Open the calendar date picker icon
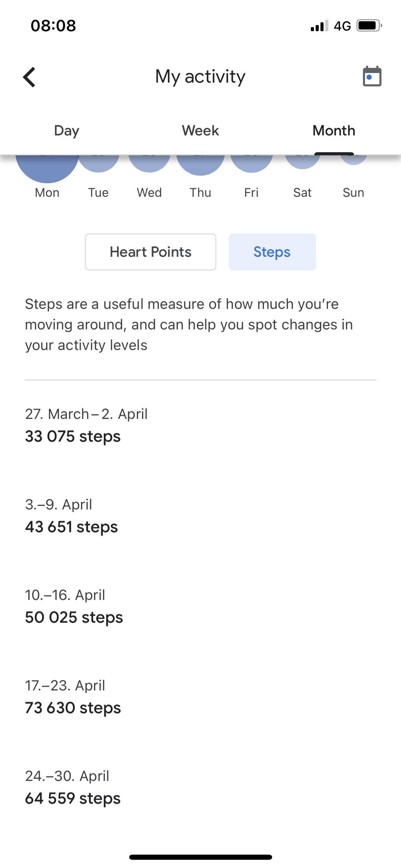The width and height of the screenshot is (401, 868). [x=372, y=76]
